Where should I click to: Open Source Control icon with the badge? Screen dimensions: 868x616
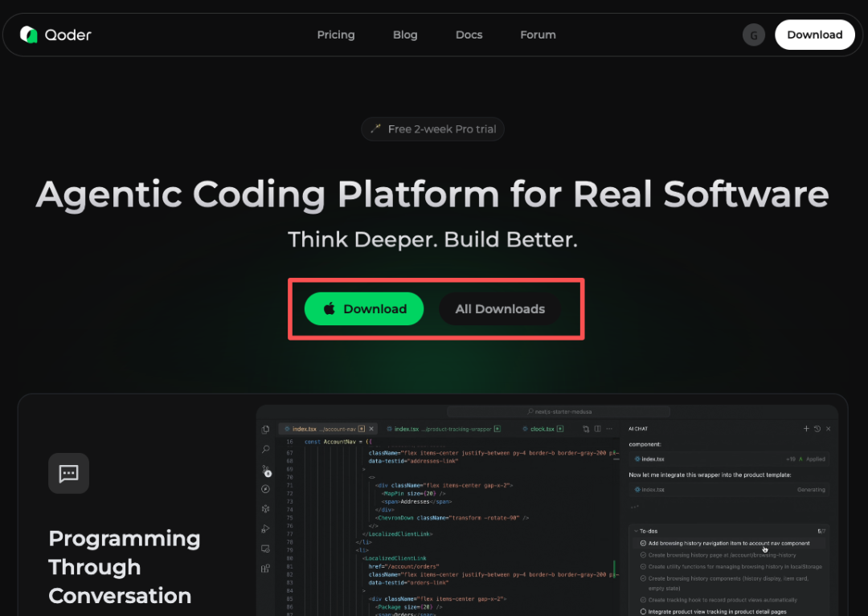tap(266, 470)
